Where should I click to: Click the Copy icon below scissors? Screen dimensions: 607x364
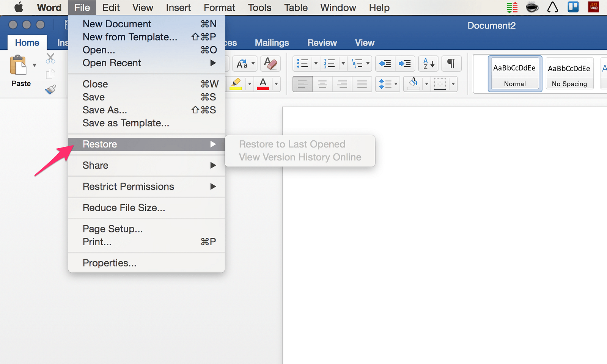(x=50, y=74)
